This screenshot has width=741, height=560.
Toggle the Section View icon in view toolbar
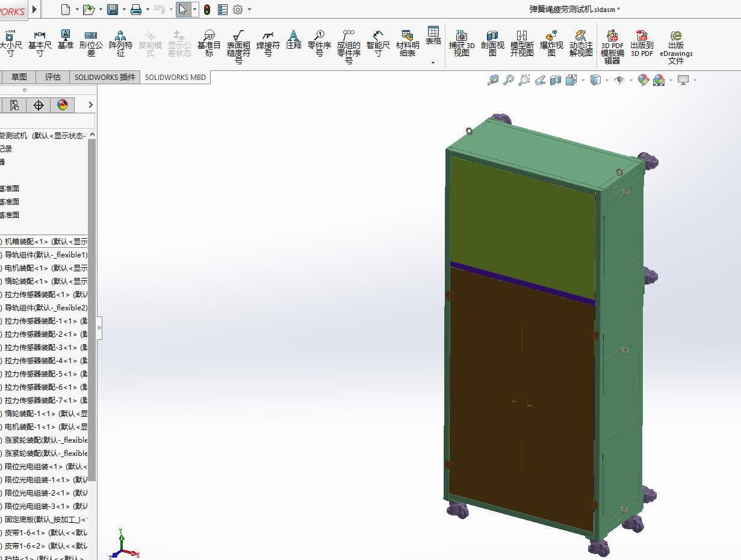click(556, 80)
